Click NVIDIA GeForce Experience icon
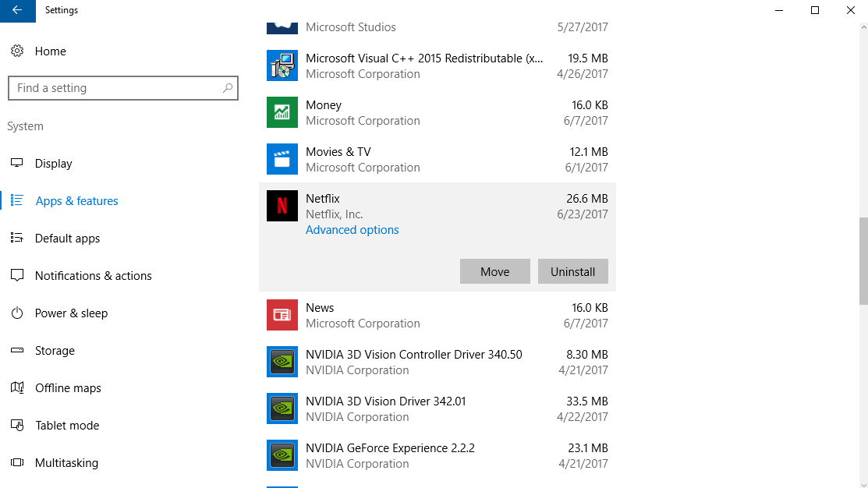The image size is (868, 488). (x=282, y=455)
